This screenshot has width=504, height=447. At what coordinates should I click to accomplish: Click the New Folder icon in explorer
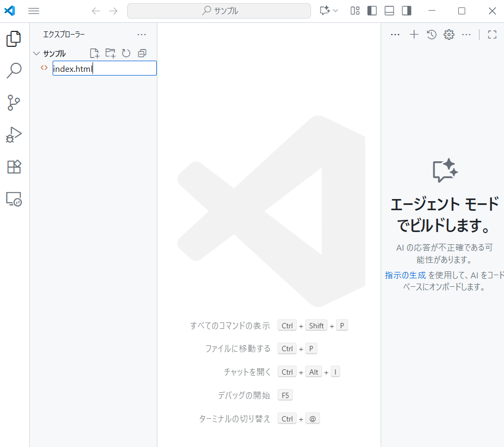click(x=110, y=53)
